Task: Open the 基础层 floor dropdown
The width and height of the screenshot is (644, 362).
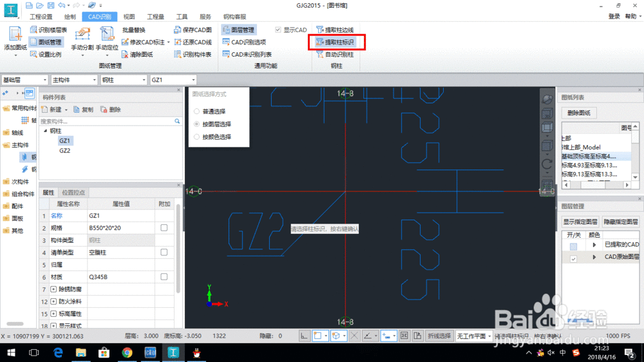Action: tap(23, 80)
